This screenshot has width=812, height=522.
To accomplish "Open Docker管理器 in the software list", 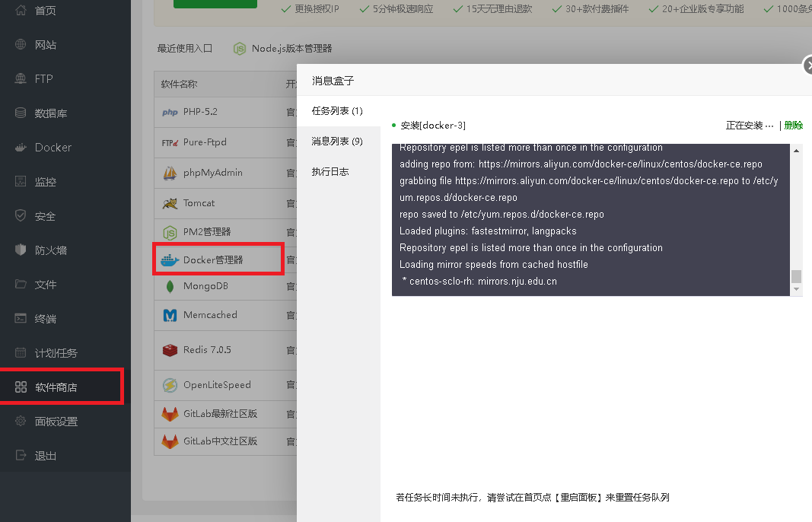I will pyautogui.click(x=213, y=260).
